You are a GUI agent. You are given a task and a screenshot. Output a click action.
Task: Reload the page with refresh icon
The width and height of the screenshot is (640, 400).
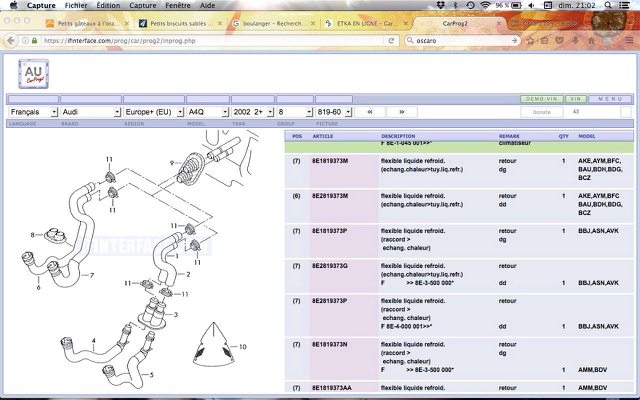391,40
